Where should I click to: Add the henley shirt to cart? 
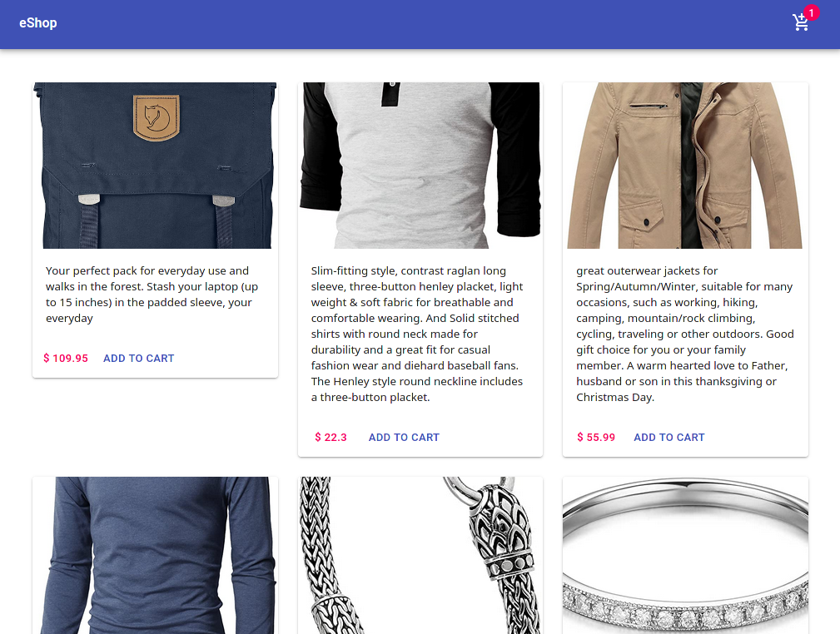pyautogui.click(x=404, y=438)
